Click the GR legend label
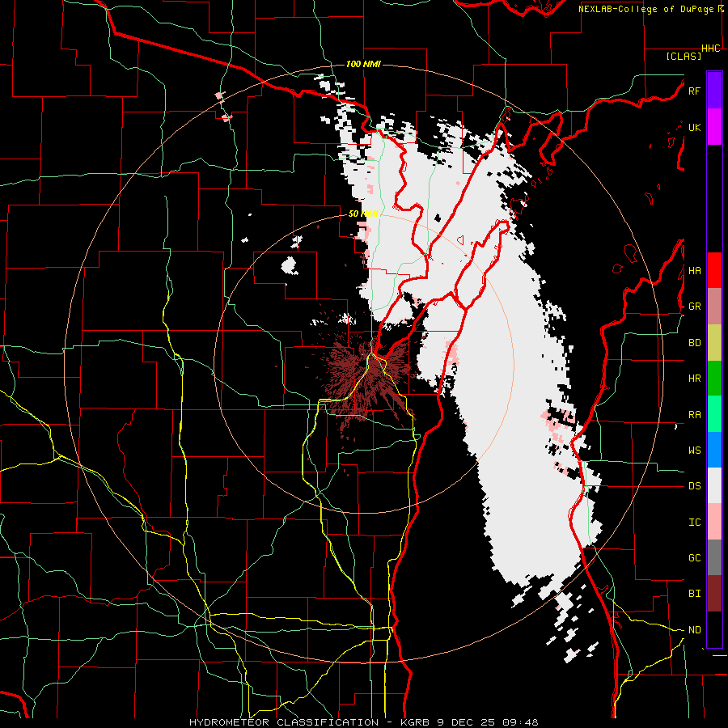The image size is (728, 728). 694,307
